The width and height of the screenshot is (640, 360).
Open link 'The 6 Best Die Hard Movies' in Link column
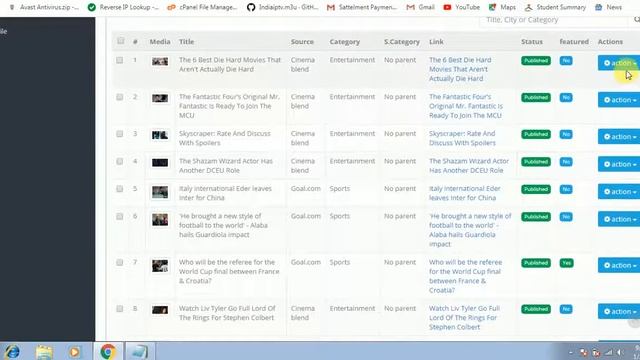coord(460,69)
